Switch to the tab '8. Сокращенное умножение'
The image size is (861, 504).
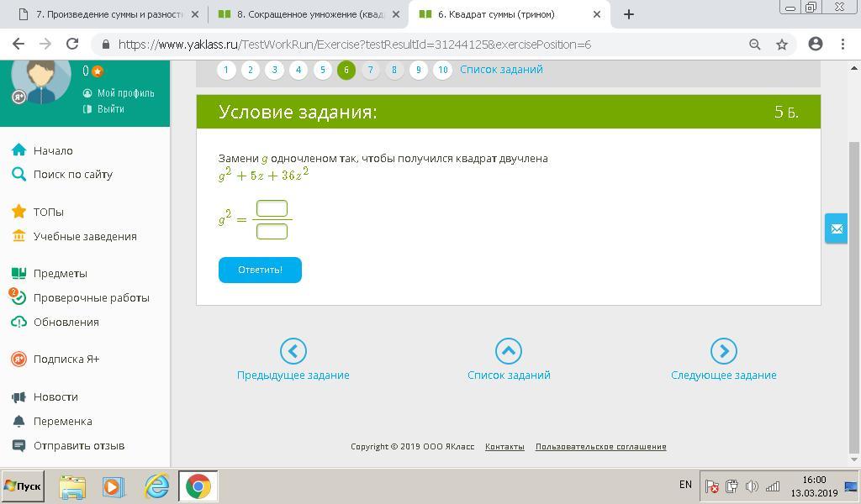(308, 14)
